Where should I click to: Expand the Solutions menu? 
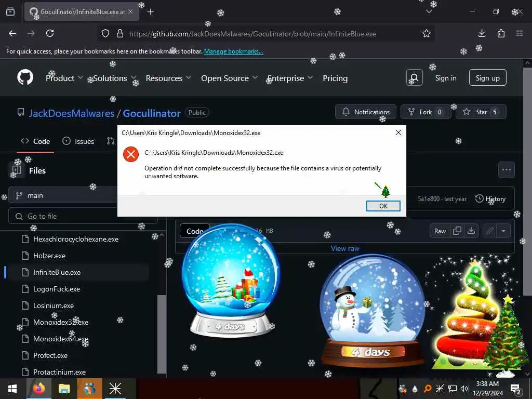click(x=114, y=78)
